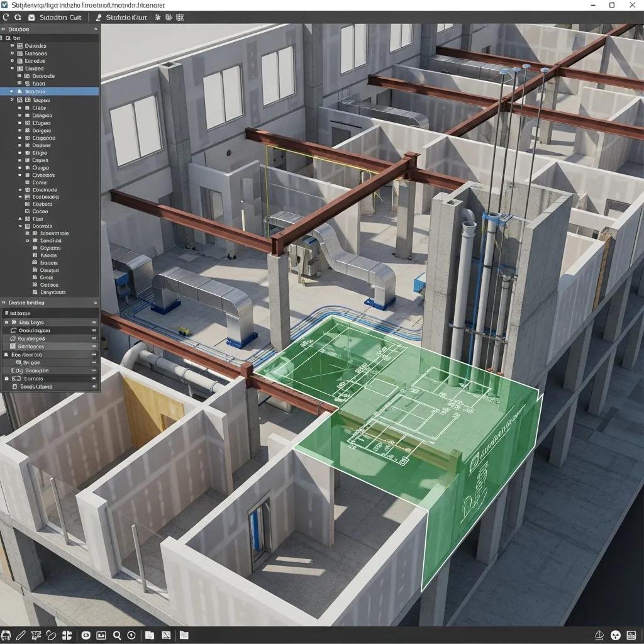The image size is (644, 644).
Task: Collapse the 'Doovots' tree node
Action: pyautogui.click(x=20, y=226)
